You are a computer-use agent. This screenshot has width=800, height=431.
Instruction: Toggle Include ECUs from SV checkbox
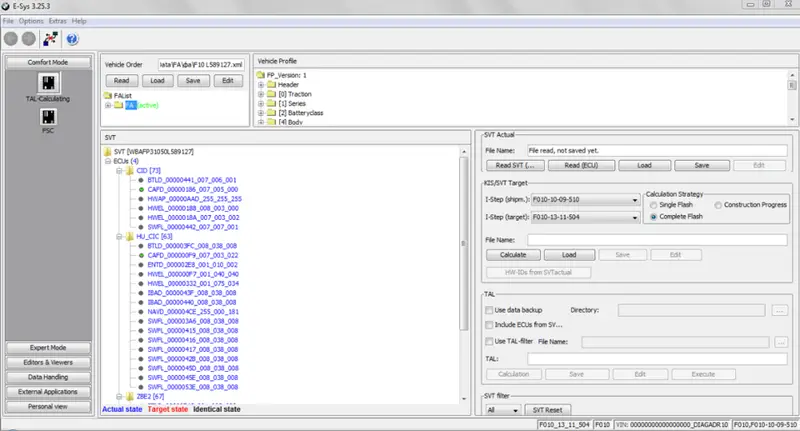489,325
